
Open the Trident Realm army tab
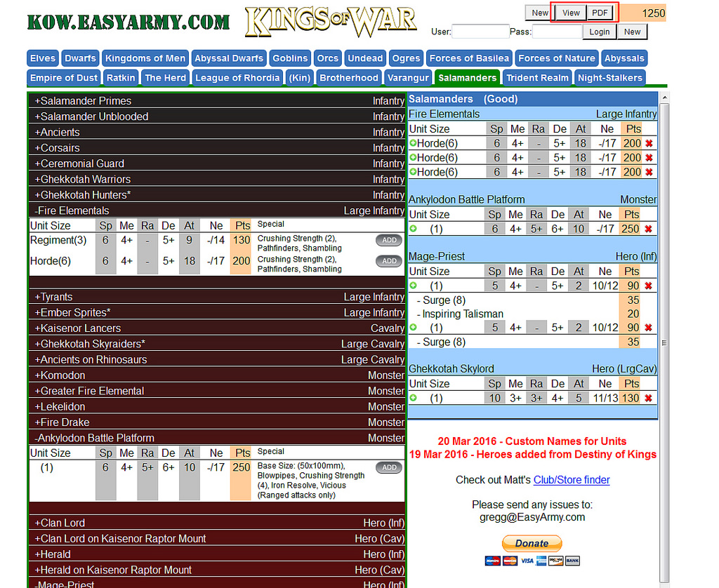[537, 78]
